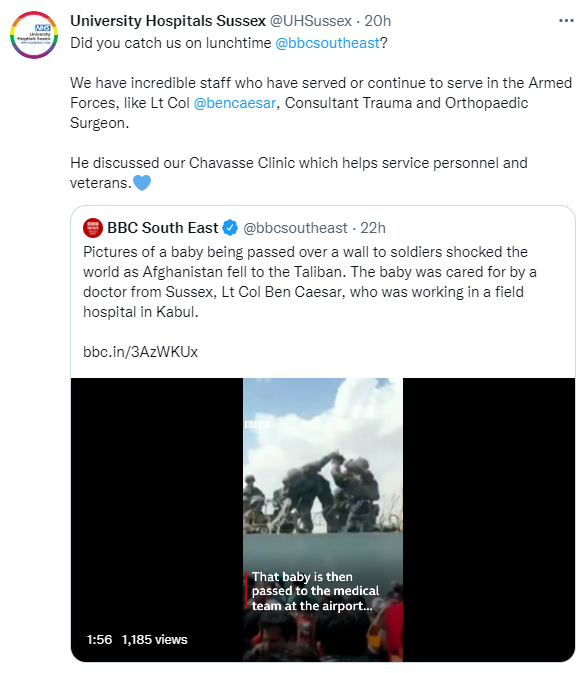
Task: Click the 1,185 views counter
Action: point(155,640)
